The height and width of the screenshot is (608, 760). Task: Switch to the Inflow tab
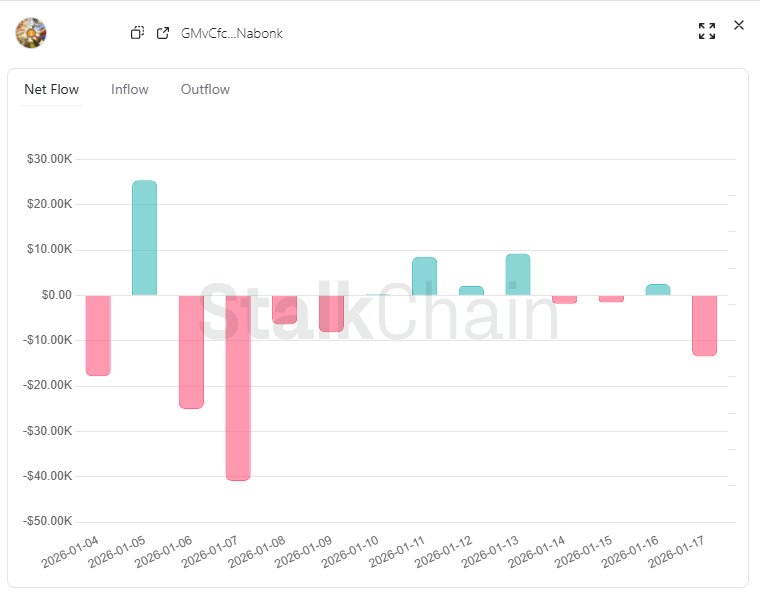130,90
